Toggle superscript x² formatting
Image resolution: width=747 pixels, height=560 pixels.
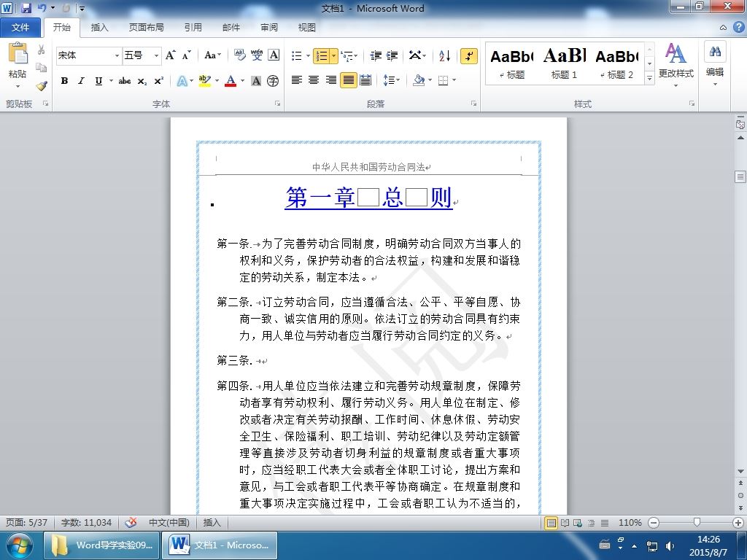pos(158,81)
